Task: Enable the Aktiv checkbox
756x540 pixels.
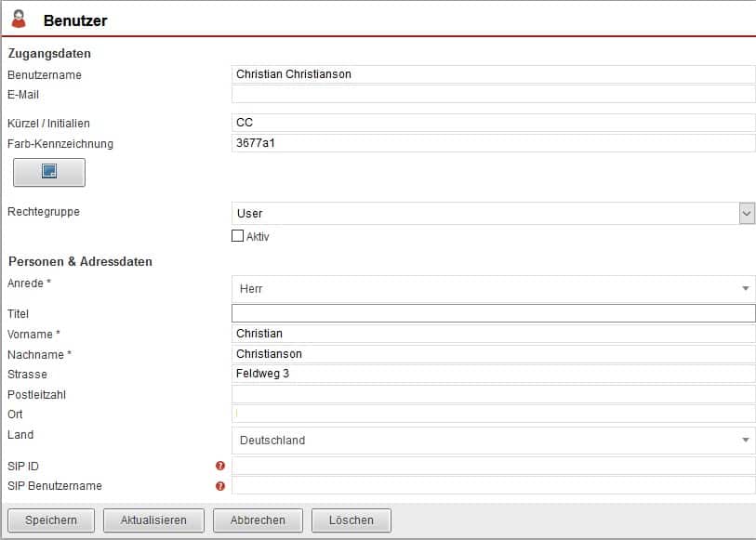Action: coord(237,236)
